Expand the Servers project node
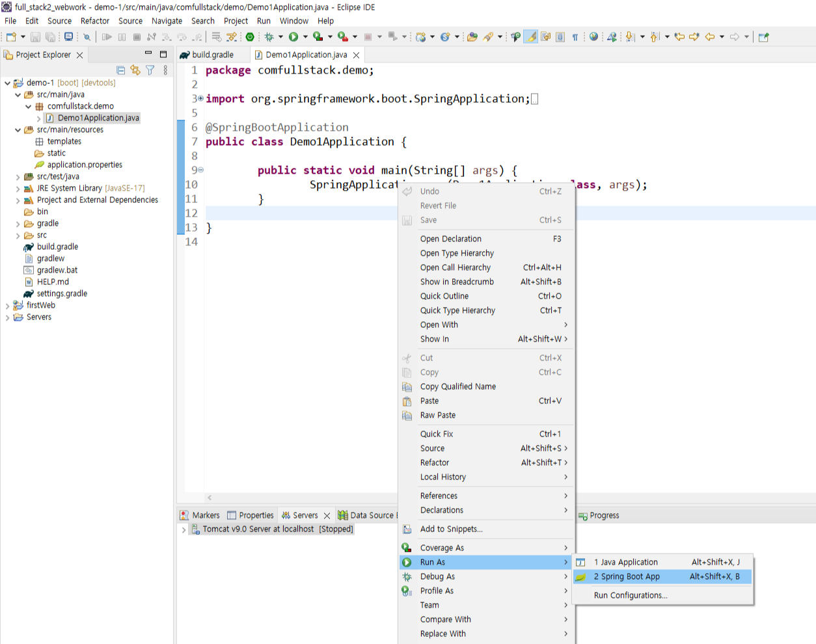This screenshot has width=816, height=644. [7, 317]
